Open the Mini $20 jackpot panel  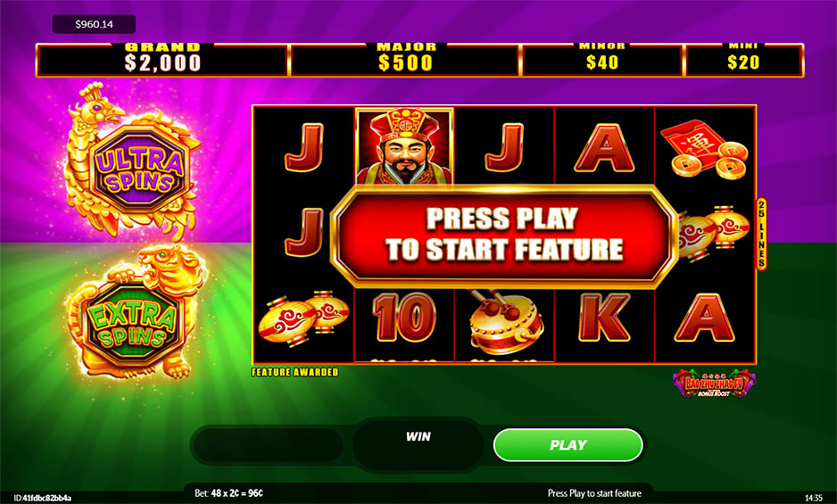[x=744, y=60]
